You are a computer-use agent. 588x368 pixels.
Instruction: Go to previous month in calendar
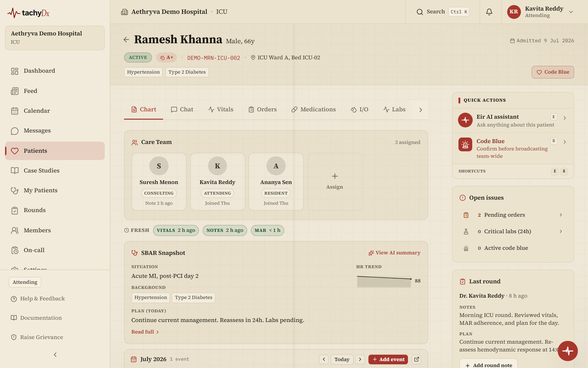[324, 359]
